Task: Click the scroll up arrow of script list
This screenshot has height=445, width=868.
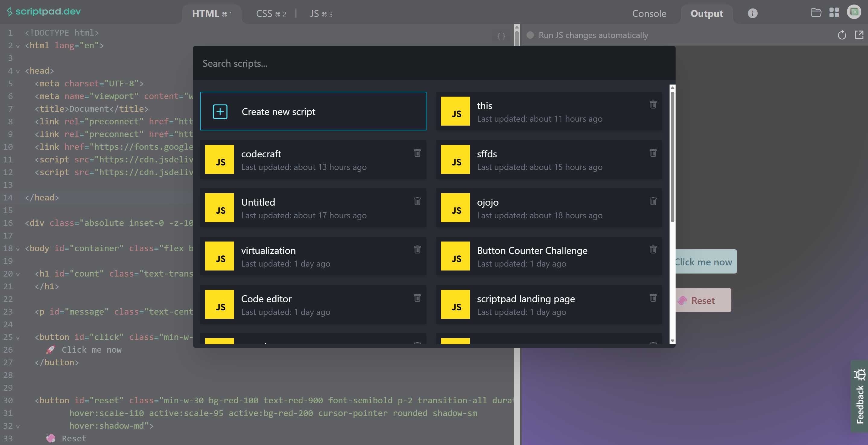Action: click(x=672, y=88)
